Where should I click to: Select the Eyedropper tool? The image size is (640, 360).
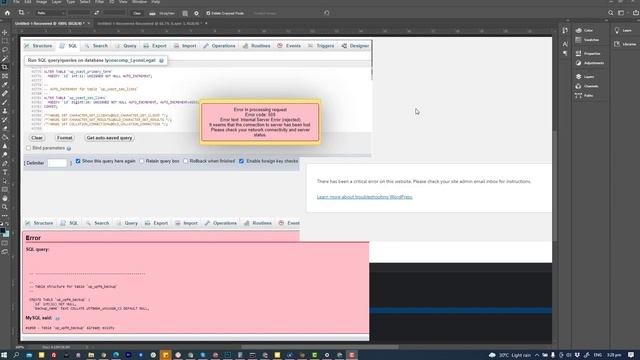[5, 84]
